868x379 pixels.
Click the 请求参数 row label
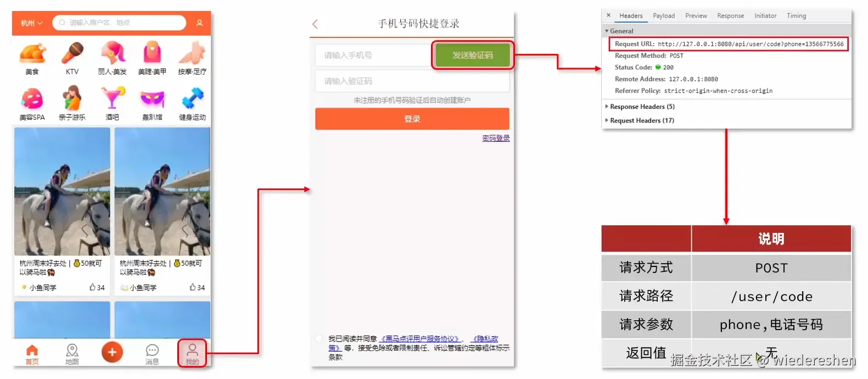coord(646,325)
